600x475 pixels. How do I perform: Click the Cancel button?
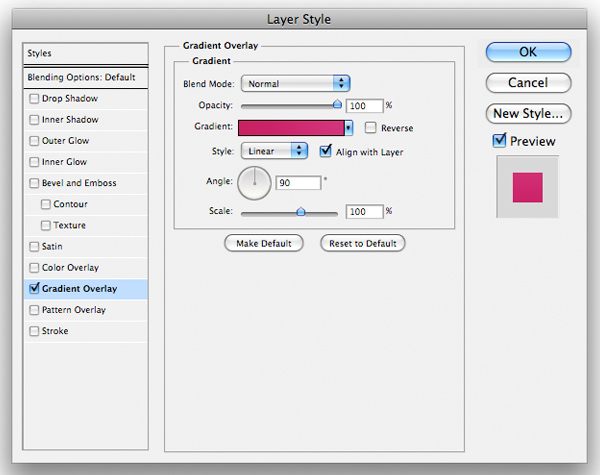[528, 83]
